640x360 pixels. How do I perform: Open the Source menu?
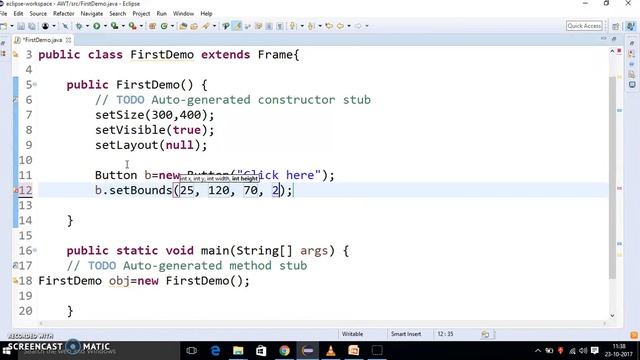38,13
